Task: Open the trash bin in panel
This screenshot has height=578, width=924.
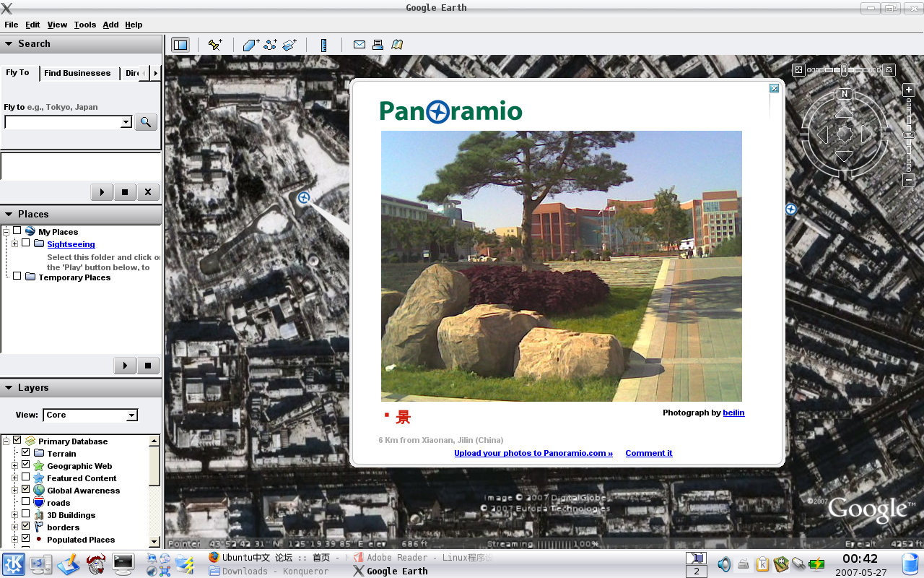Action: [x=911, y=564]
